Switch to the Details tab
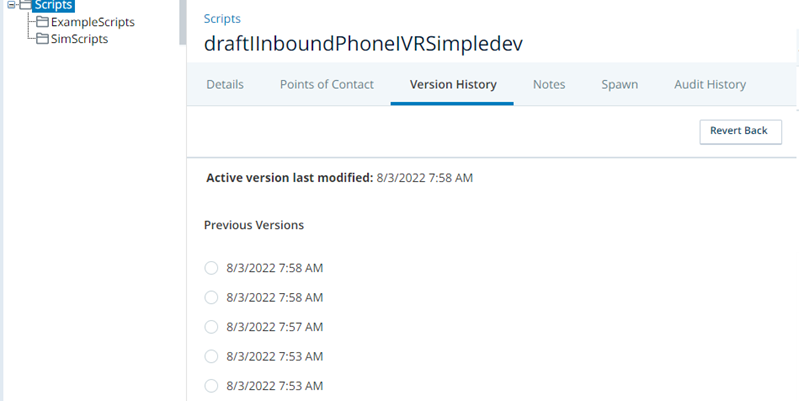 pos(225,85)
